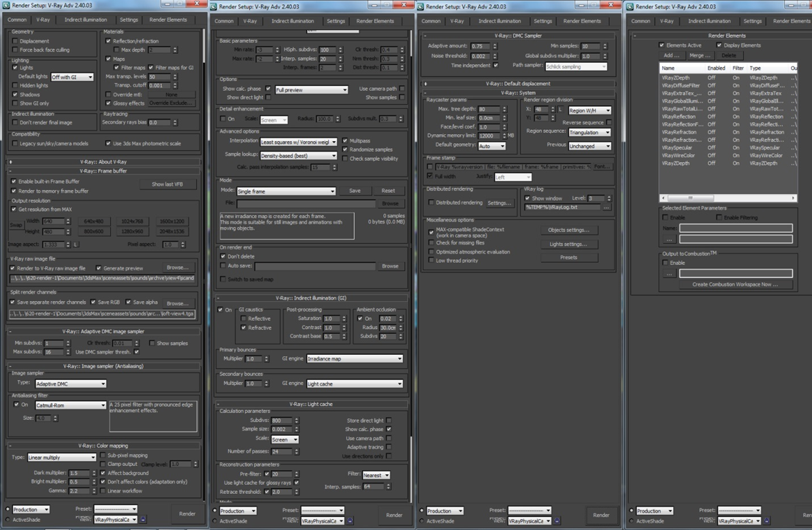Click the Adaptive amount input field
The width and height of the screenshot is (812, 530).
[x=481, y=46]
